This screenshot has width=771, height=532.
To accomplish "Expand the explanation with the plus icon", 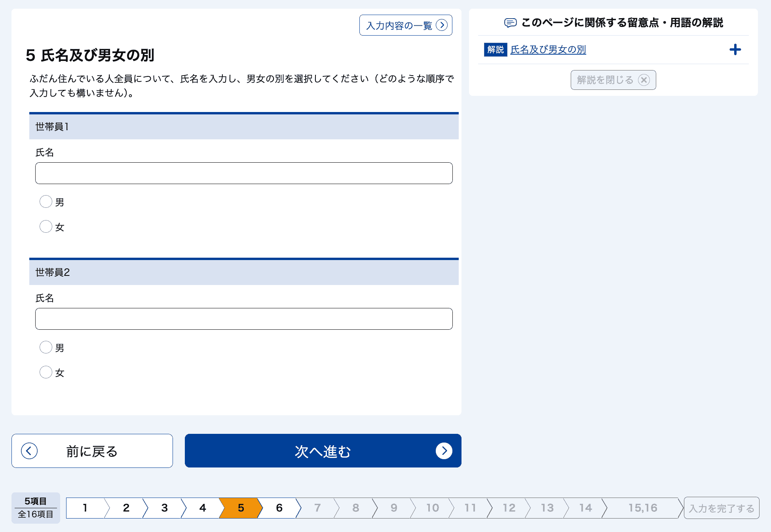I will coord(736,49).
